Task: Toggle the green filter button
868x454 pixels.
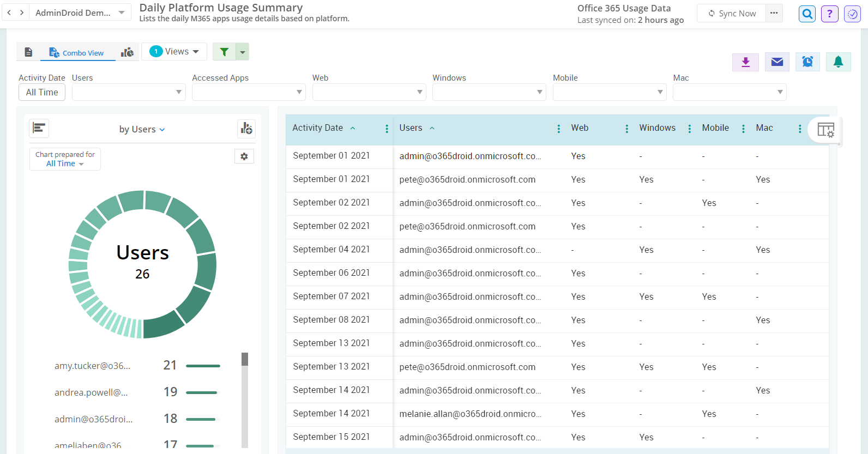Action: point(224,52)
